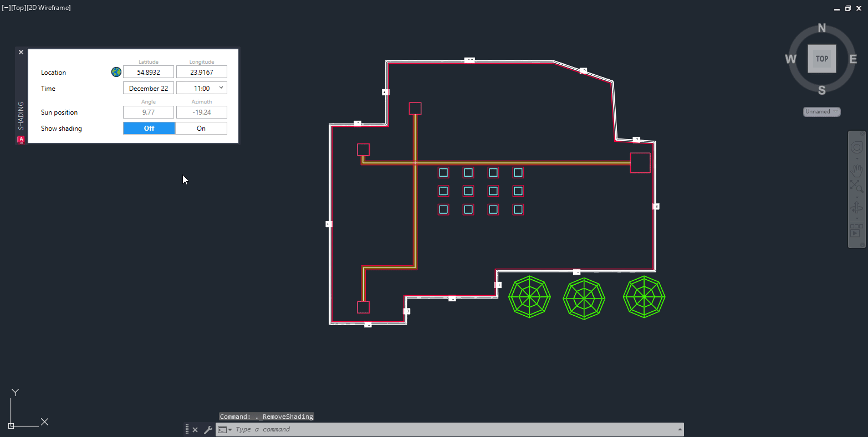Open the [-] viewport controls menu
Screen dimensions: 868x437
[x=7, y=8]
